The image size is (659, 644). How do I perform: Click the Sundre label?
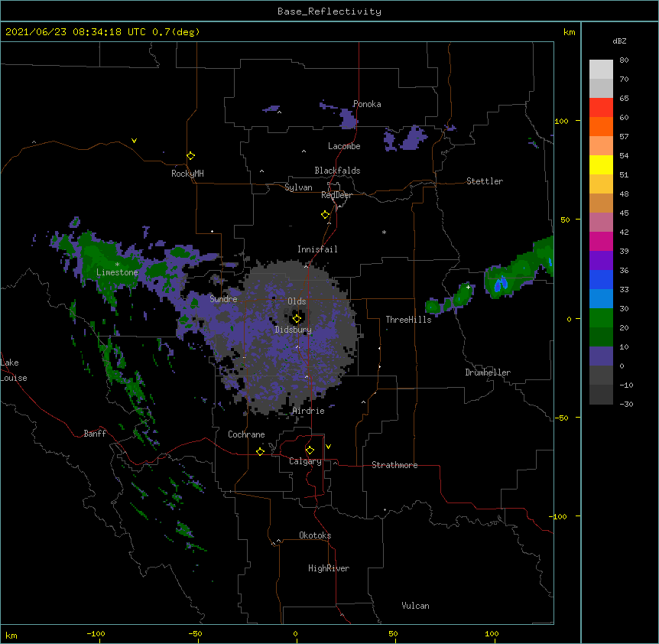pyautogui.click(x=223, y=299)
